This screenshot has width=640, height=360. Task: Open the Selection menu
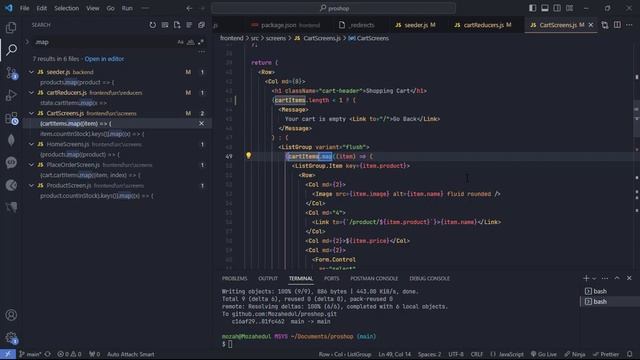point(67,8)
